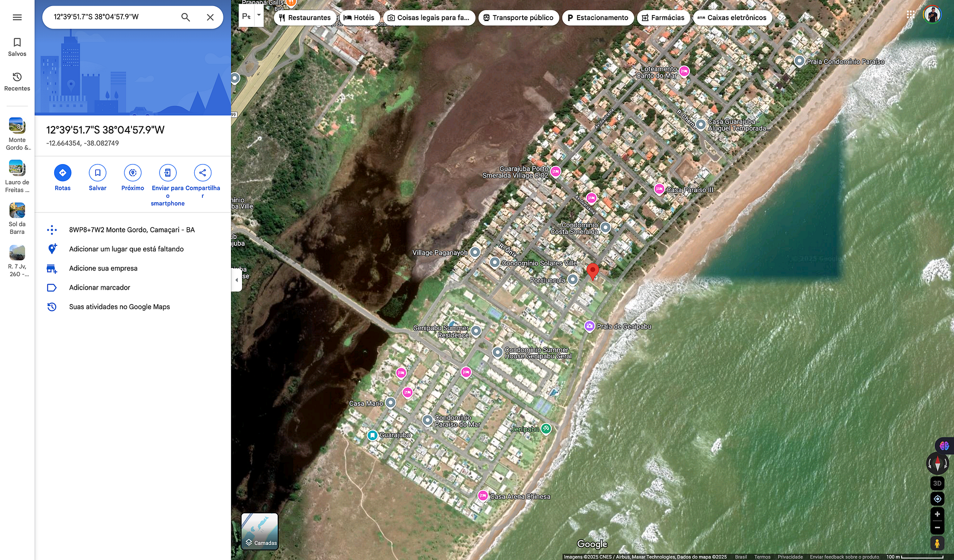Expand the filter dropdown arrow at top

pyautogui.click(x=259, y=15)
